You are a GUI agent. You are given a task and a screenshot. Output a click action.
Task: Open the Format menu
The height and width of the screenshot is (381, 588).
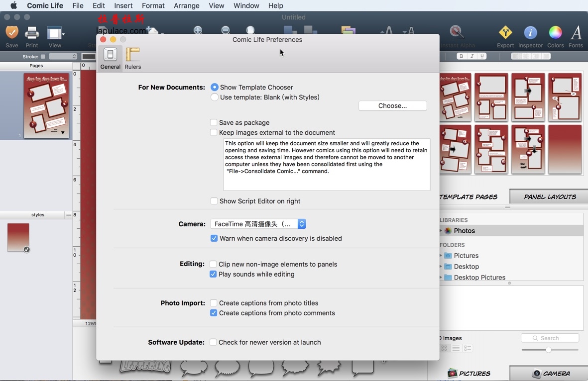pos(153,5)
